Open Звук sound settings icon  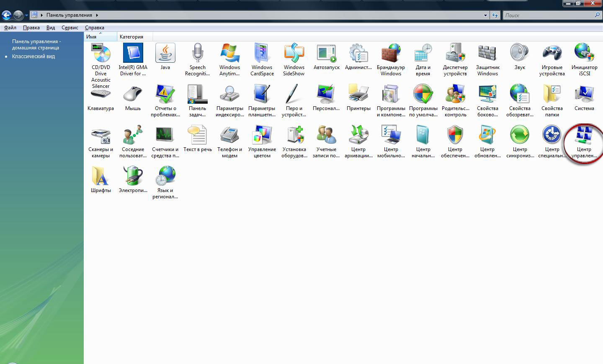(x=520, y=54)
